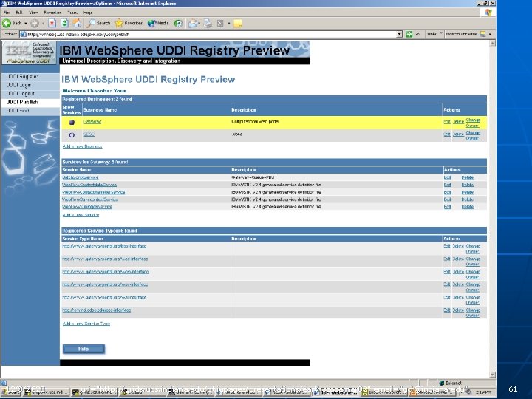Select the second business radio button
The height and width of the screenshot is (399, 532).
72,135
